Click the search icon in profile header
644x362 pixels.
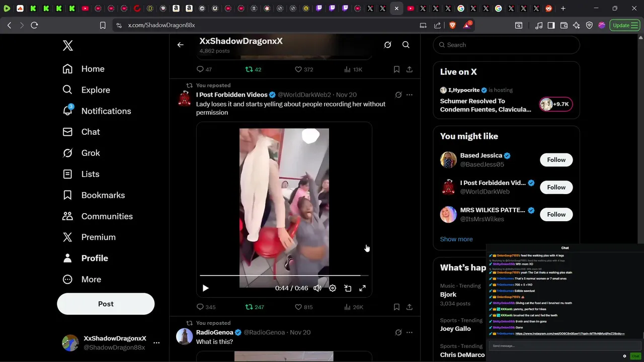(406, 45)
